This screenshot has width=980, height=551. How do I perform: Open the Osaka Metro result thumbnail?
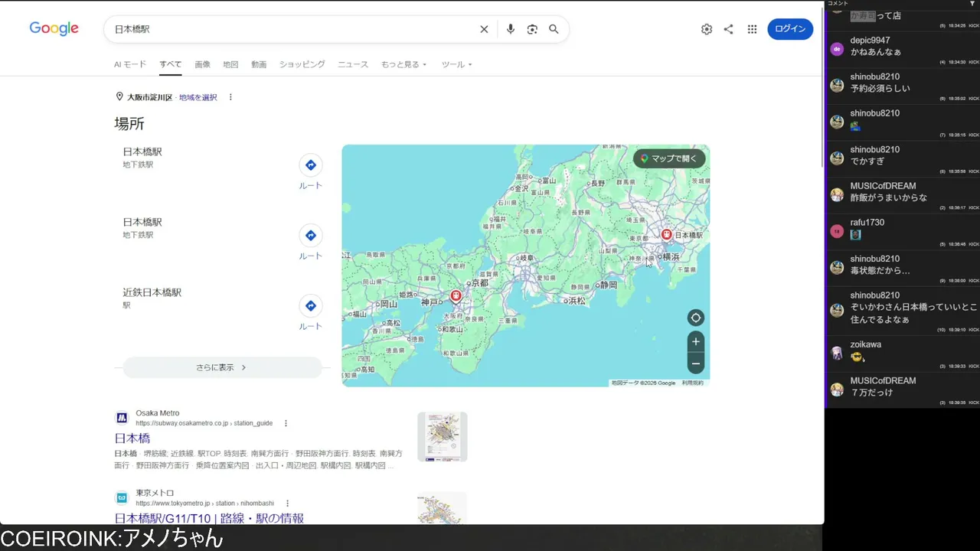443,437
